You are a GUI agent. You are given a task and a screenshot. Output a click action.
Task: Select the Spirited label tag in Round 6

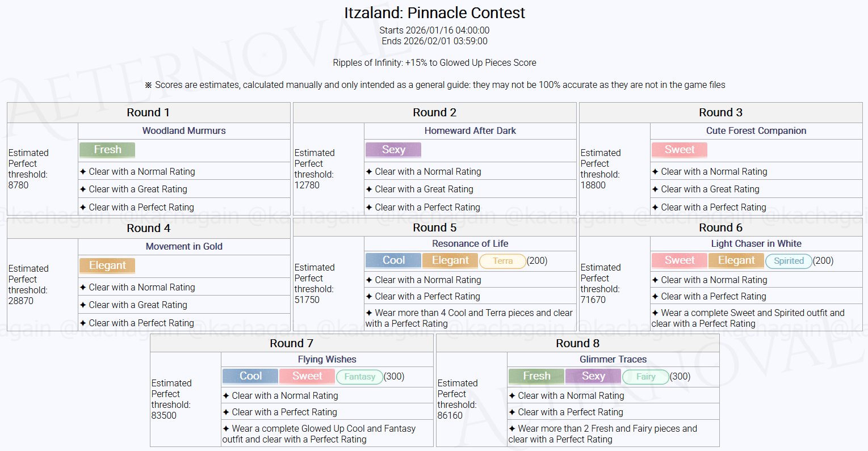[789, 261]
